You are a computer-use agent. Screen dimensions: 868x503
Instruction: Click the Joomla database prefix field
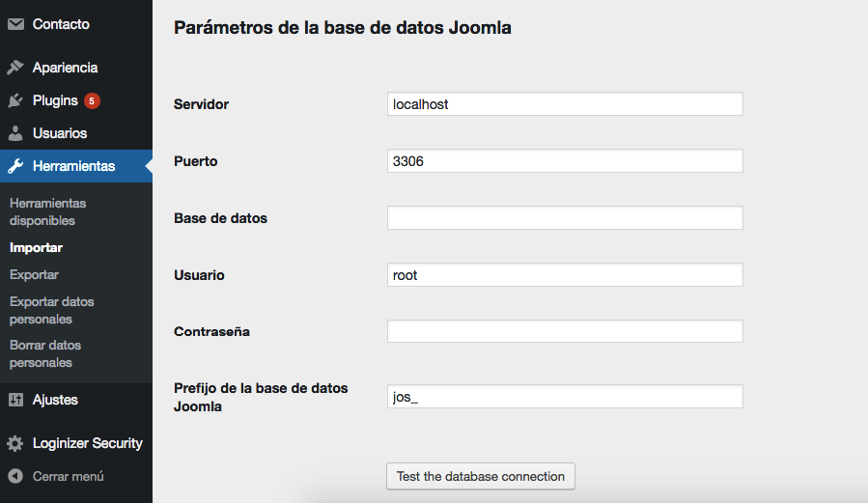coord(565,397)
